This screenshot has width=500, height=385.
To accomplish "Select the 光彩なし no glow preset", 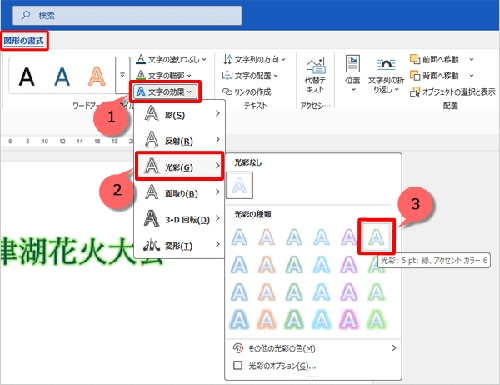I will (x=239, y=185).
